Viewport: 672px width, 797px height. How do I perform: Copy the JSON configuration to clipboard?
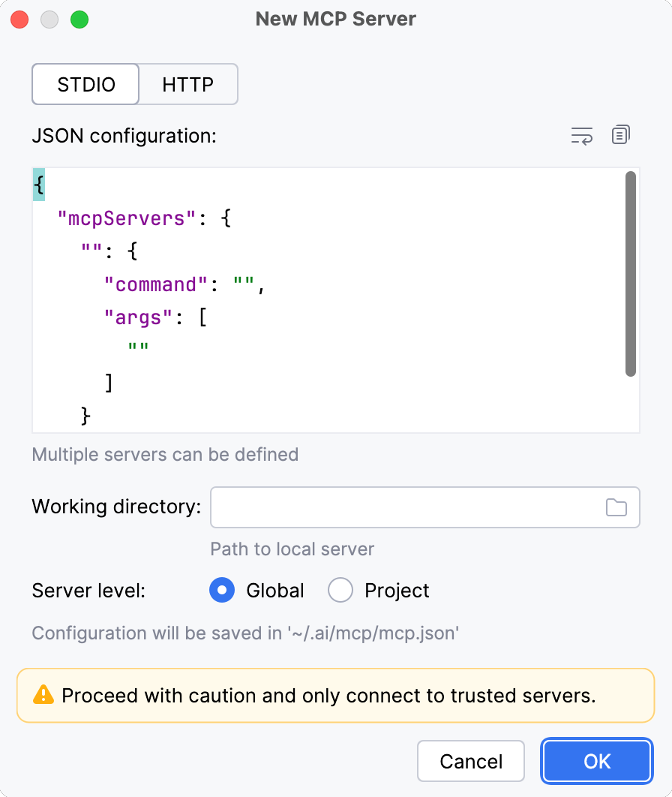pyautogui.click(x=620, y=136)
